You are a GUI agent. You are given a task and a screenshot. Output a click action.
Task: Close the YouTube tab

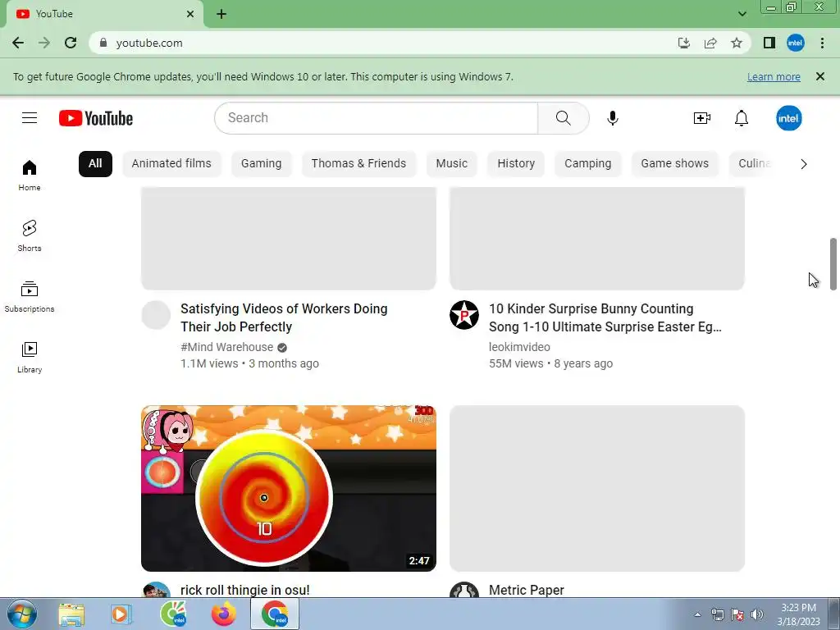coord(190,14)
